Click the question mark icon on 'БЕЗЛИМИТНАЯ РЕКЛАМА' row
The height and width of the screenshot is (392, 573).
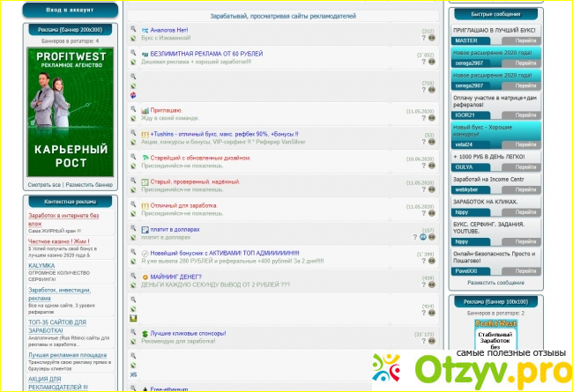pyautogui.click(x=425, y=63)
